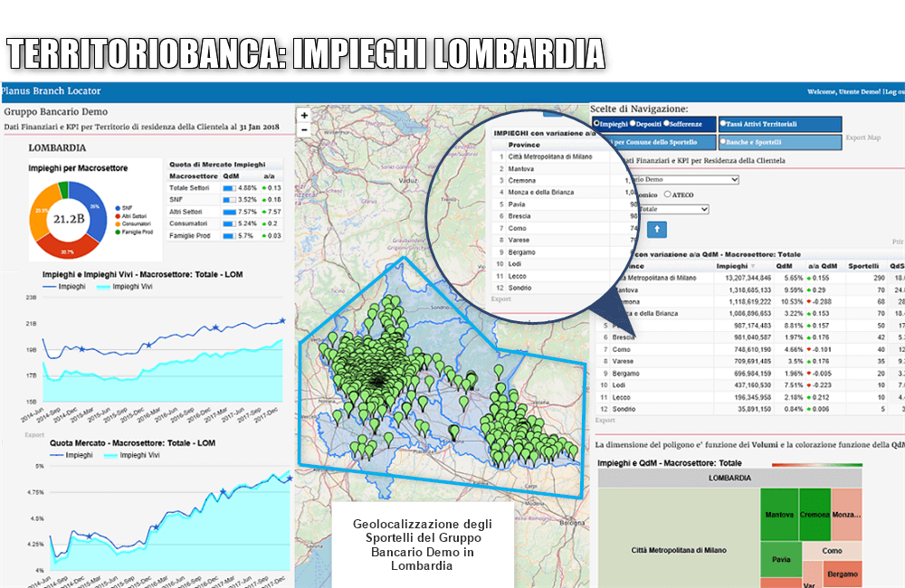
Task: Click the Export Map link
Action: pos(862,138)
